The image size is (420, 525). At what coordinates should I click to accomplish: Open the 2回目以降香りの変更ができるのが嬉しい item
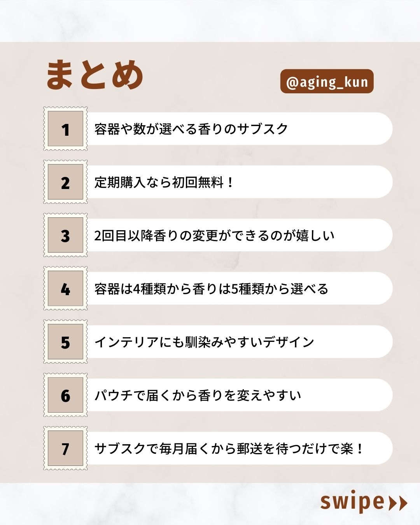coord(214,235)
